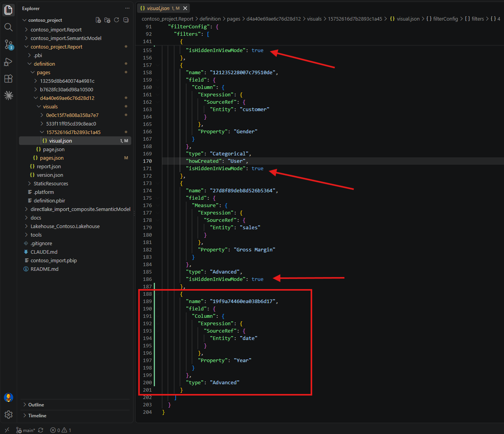The height and width of the screenshot is (434, 504).
Task: Click the "howCreated" key on line 170
Action: (203, 161)
